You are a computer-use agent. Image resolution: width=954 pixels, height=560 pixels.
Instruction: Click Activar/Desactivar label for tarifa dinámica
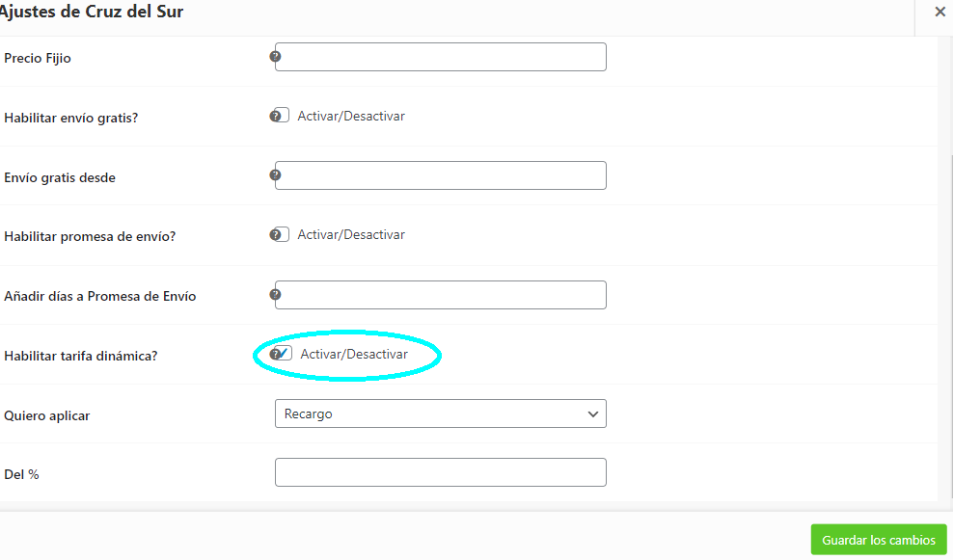point(354,355)
